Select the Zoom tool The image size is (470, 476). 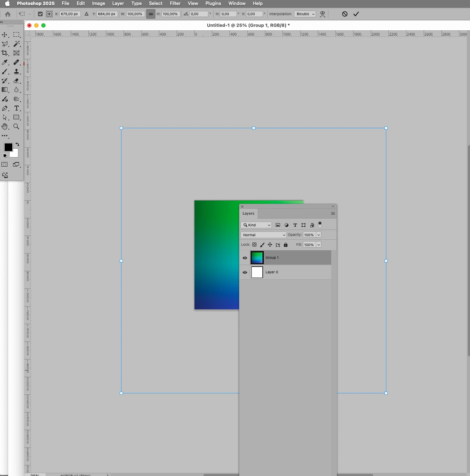click(16, 126)
